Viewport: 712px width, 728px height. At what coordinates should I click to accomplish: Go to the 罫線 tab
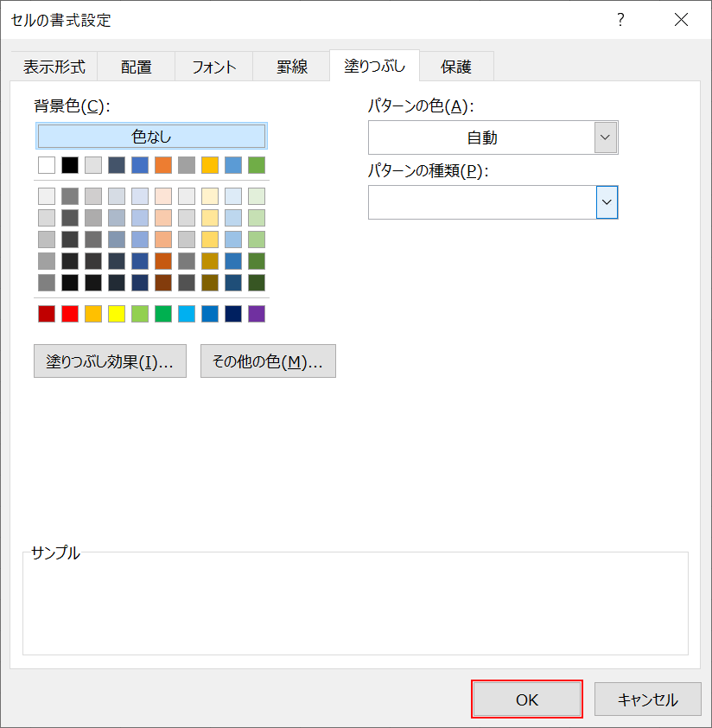(x=291, y=67)
